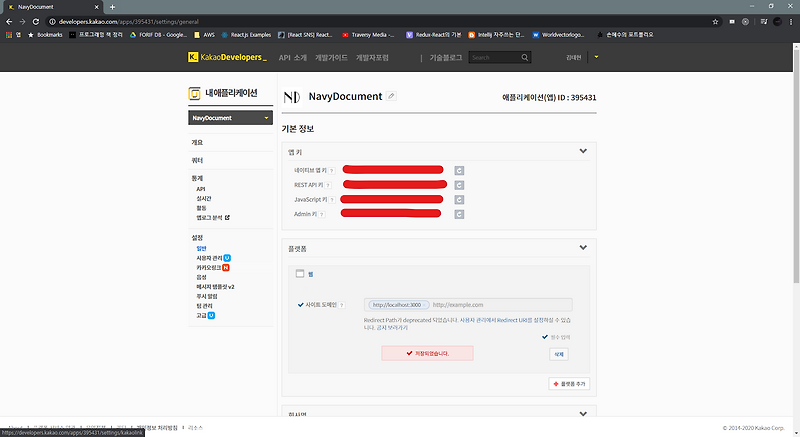Open help tooltip for REST API key
Image resolution: width=800 pixels, height=437 pixels.
tap(328, 185)
